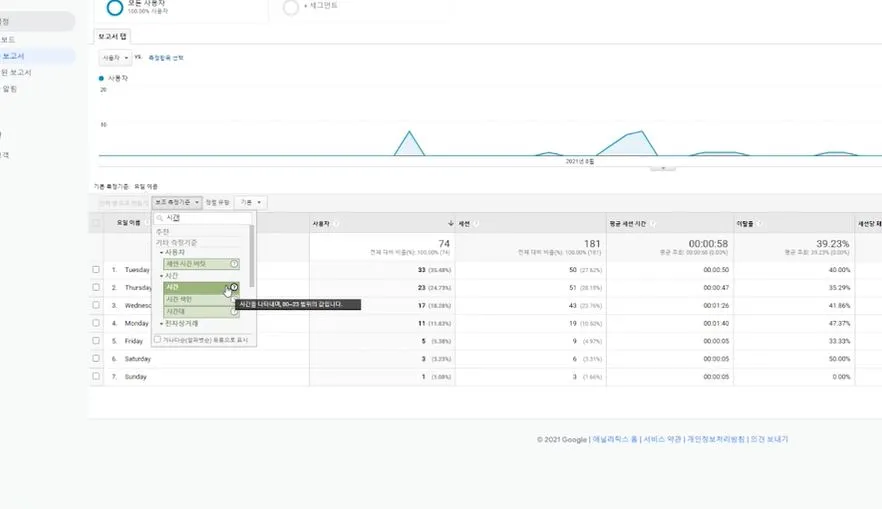The image size is (882, 509).
Task: Click the 보고서 item in left sidebar
Action: pyautogui.click(x=14, y=56)
